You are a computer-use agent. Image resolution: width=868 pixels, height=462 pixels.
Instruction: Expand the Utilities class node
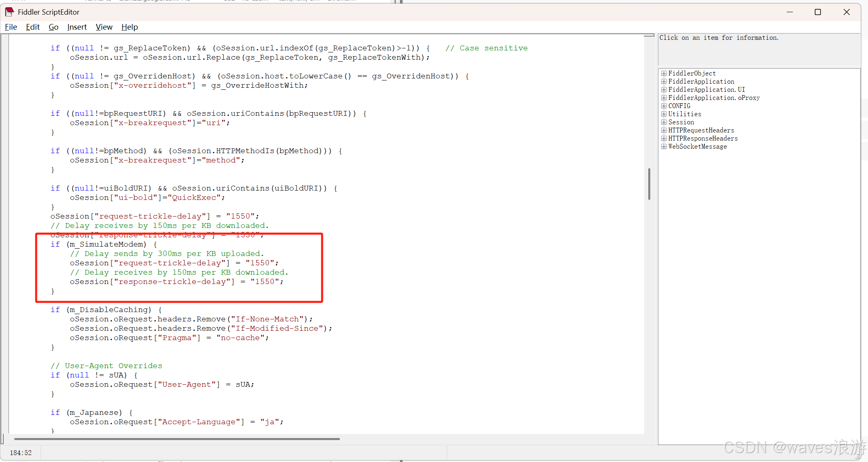[664, 114]
